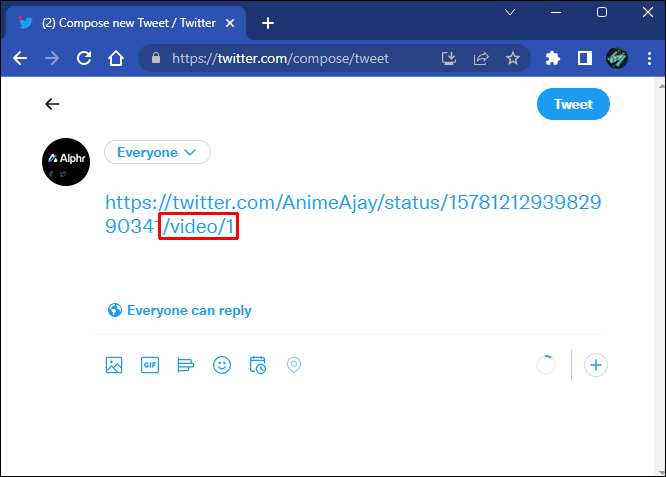Select the Compose new Tweet tab
666x477 pixels.
click(x=126, y=23)
